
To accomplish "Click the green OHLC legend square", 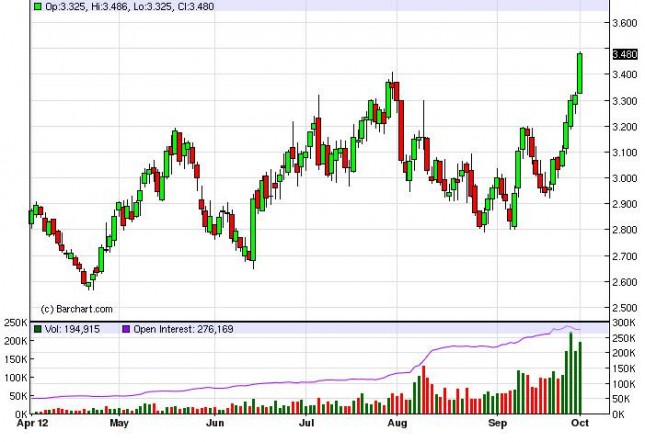I will 37,6.
